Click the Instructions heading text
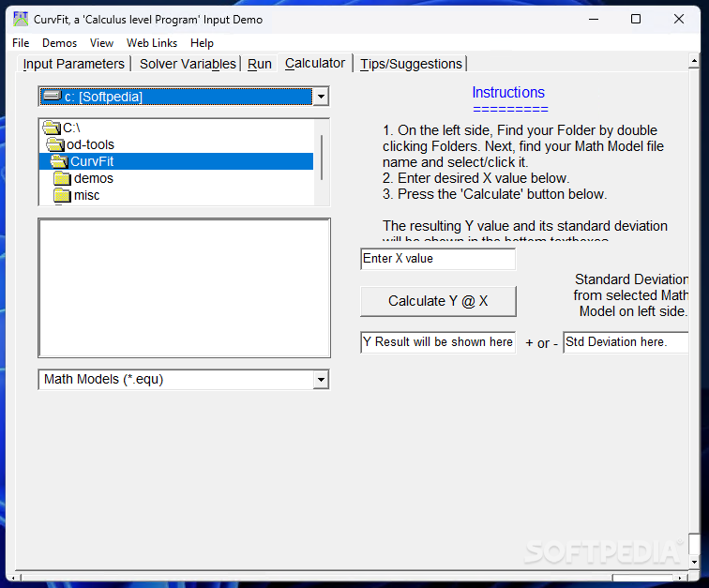Viewport: 709px width, 588px height. (508, 92)
